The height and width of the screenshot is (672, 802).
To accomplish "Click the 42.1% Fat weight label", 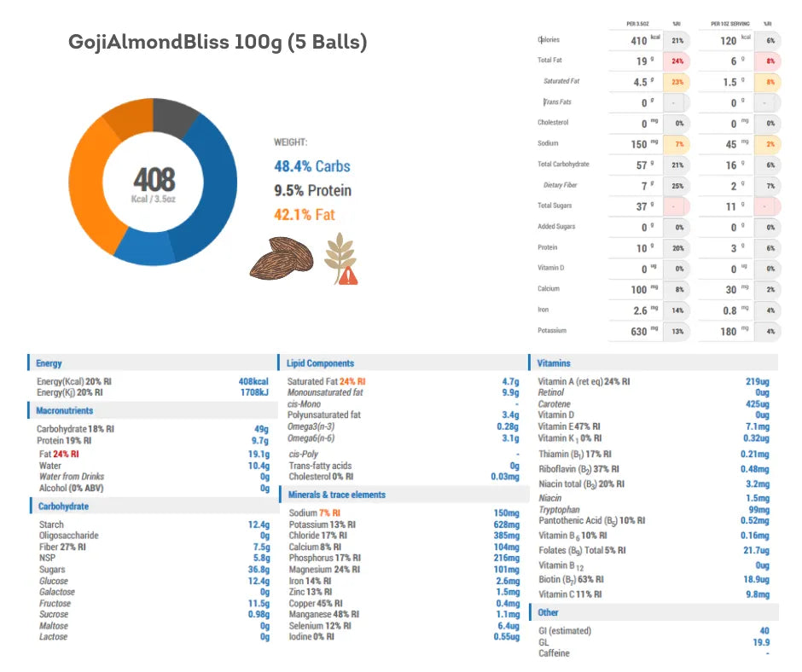I will 304,215.
